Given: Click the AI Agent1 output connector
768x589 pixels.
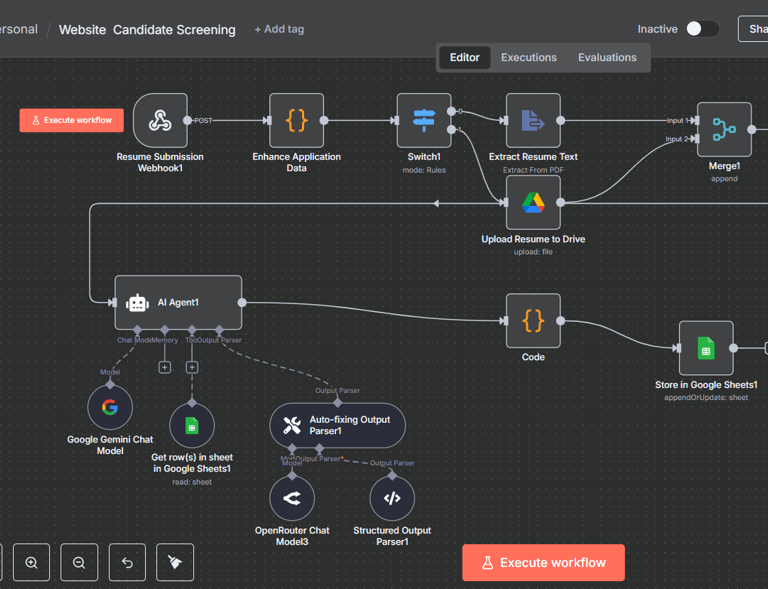Looking at the screenshot, I should 242,303.
